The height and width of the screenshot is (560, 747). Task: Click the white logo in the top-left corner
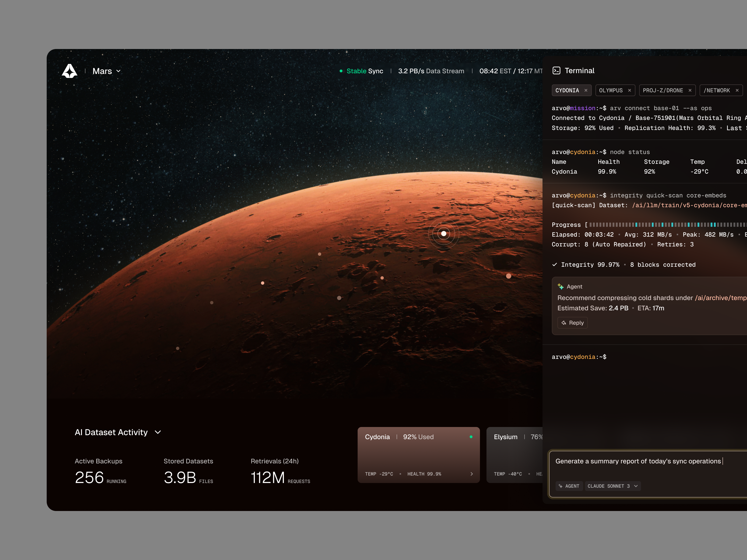(x=70, y=71)
